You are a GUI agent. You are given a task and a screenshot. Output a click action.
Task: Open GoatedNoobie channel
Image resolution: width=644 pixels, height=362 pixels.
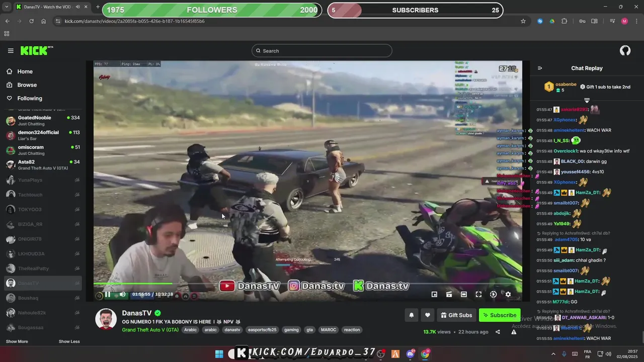point(43,121)
